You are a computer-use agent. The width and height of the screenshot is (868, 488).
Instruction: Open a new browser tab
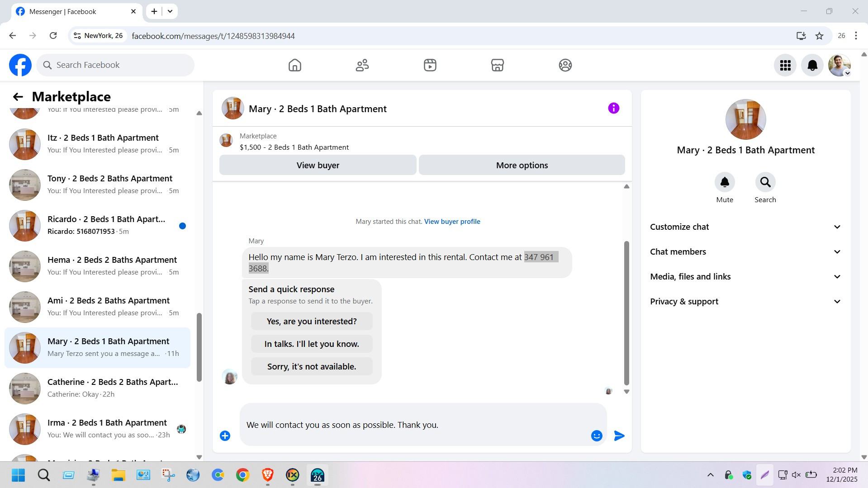(x=154, y=11)
